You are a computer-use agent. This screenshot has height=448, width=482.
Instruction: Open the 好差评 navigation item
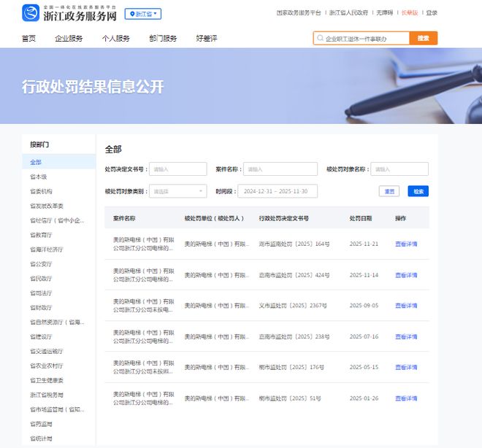207,39
